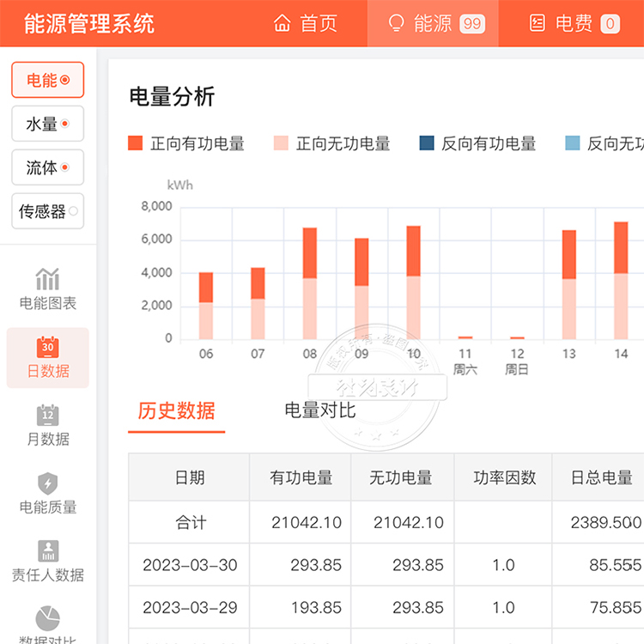Click the 2023-03-30 date cell

[190, 566]
